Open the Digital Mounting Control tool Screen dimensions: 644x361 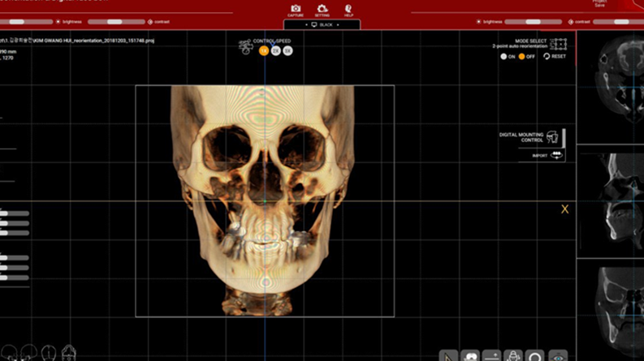[552, 137]
